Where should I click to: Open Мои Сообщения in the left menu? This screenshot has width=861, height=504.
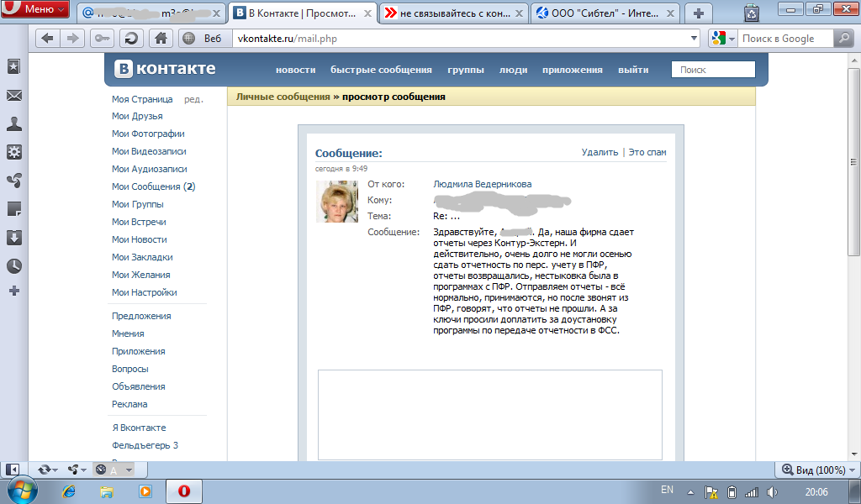[145, 186]
